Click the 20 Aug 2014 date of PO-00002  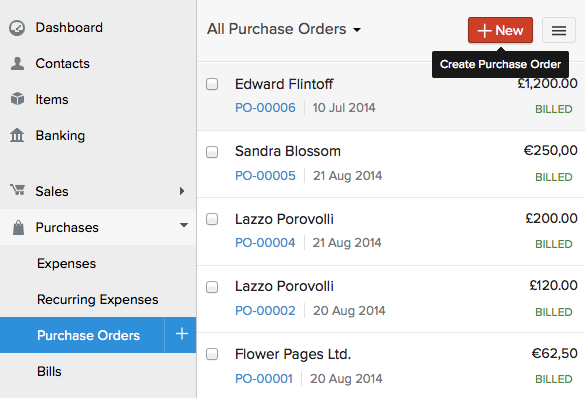(349, 311)
